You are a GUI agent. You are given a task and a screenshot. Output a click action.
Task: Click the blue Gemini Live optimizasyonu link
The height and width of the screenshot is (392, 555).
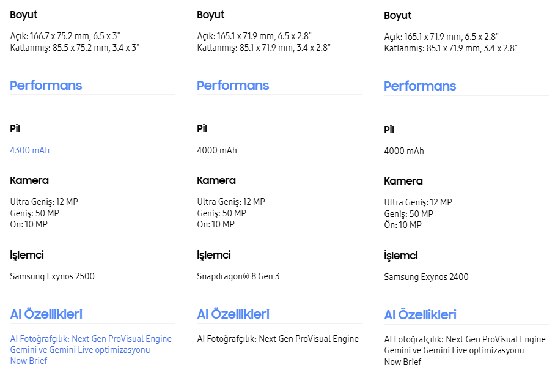pyautogui.click(x=80, y=350)
